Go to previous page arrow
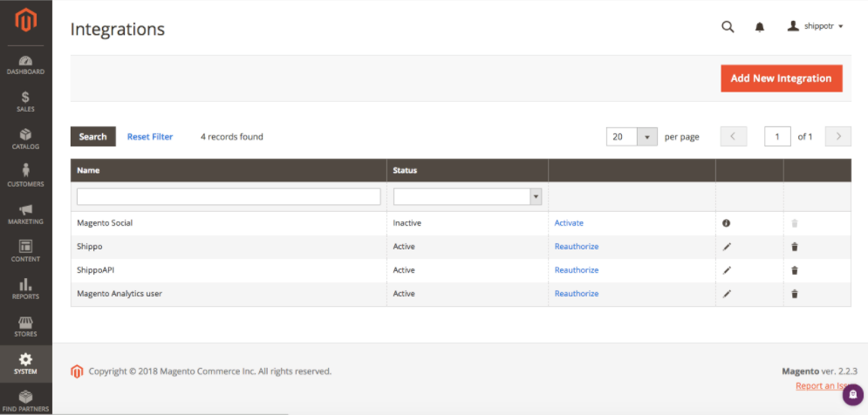Screen dimensions: 868x415 coord(734,137)
